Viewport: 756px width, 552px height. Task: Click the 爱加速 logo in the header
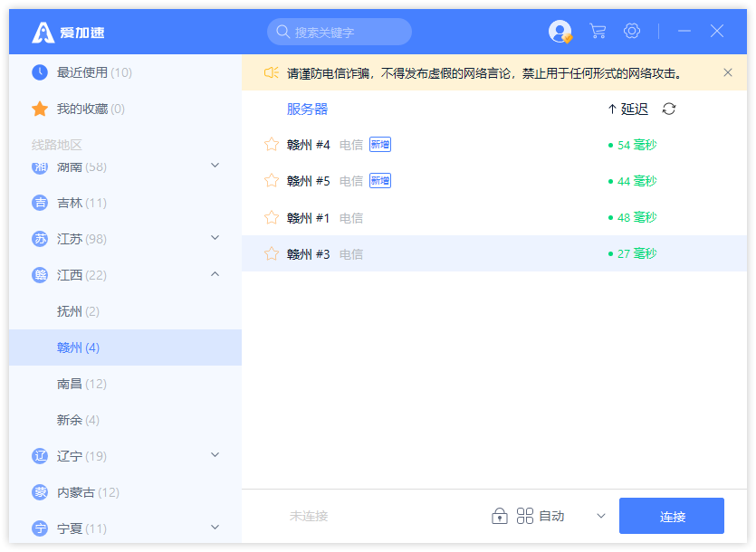point(69,33)
